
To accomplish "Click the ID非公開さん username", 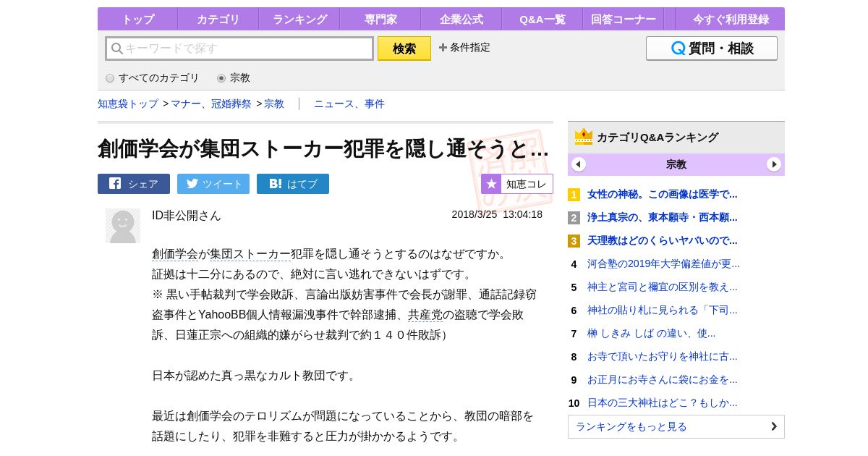I will point(187,216).
